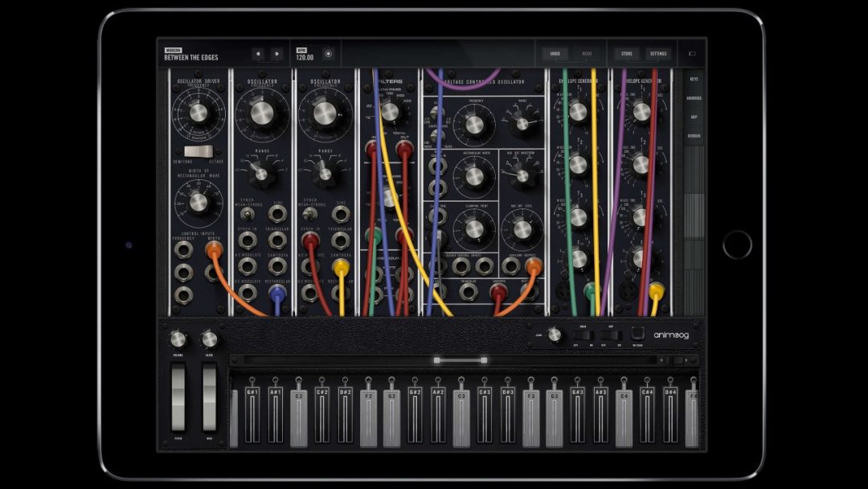Viewport: 868px width, 489px height.
Task: Tap the metronome tap-tempo icon beside the BPM display
Action: click(x=329, y=54)
